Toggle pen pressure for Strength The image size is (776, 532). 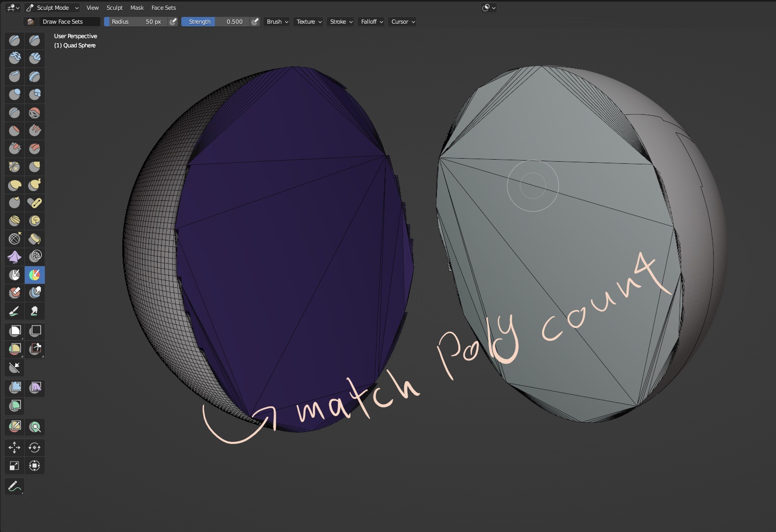pyautogui.click(x=255, y=22)
